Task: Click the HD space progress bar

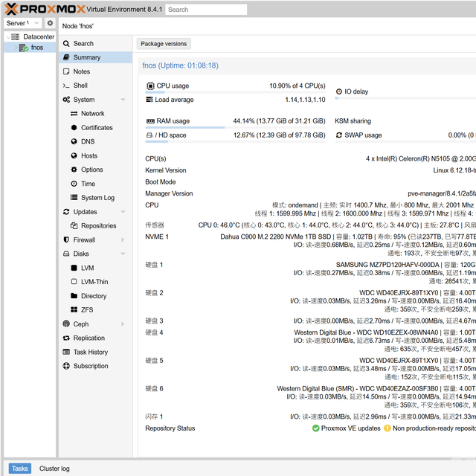Action: point(235,141)
